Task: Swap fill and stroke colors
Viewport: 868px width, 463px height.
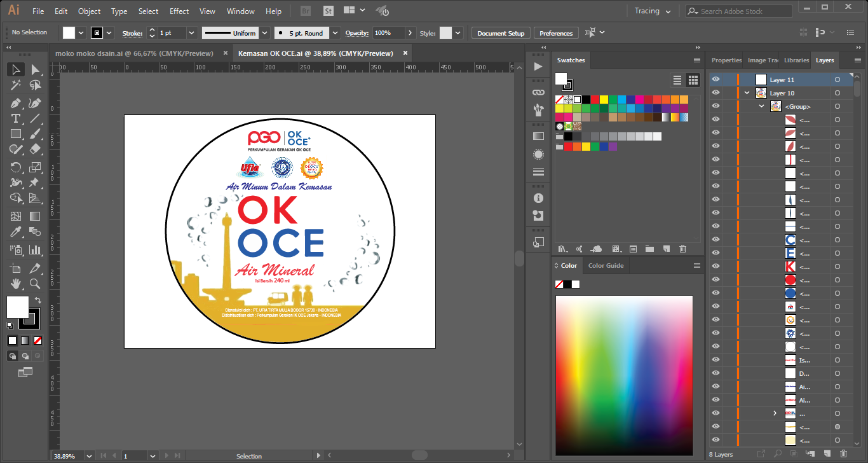Action: [x=38, y=300]
